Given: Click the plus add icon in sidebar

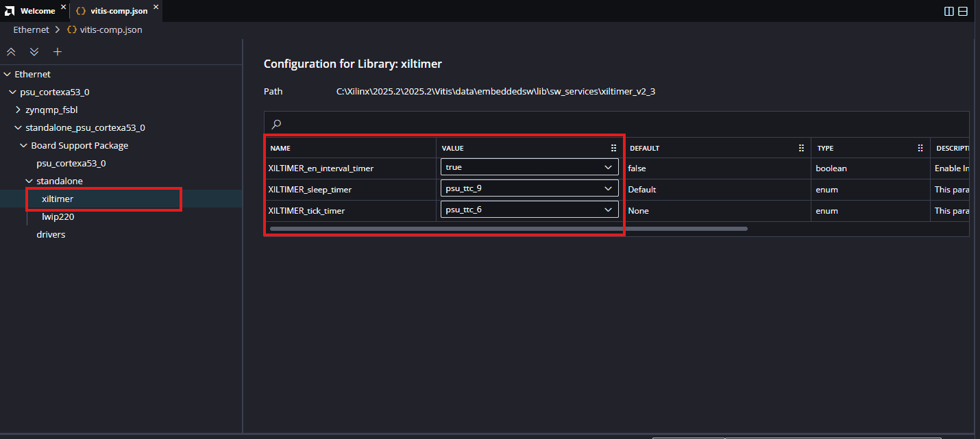Looking at the screenshot, I should pos(58,52).
